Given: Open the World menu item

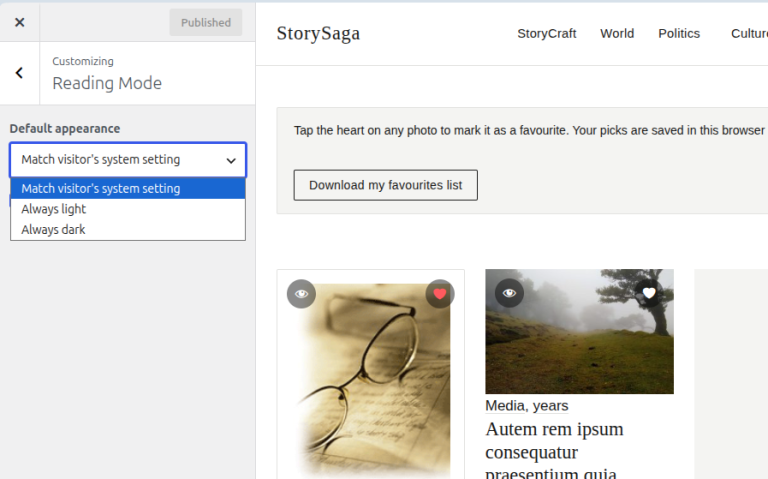Looking at the screenshot, I should coord(617,33).
